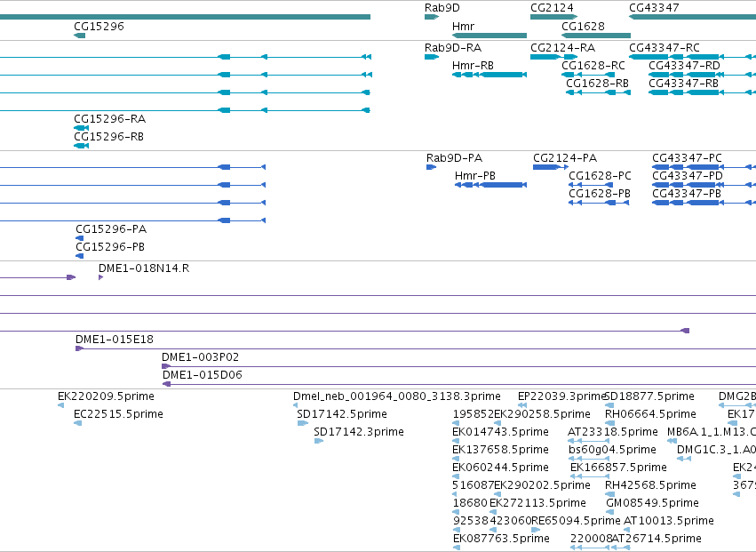Open the RH42568.5prime EST label
The height and width of the screenshot is (552, 756).
click(x=650, y=486)
